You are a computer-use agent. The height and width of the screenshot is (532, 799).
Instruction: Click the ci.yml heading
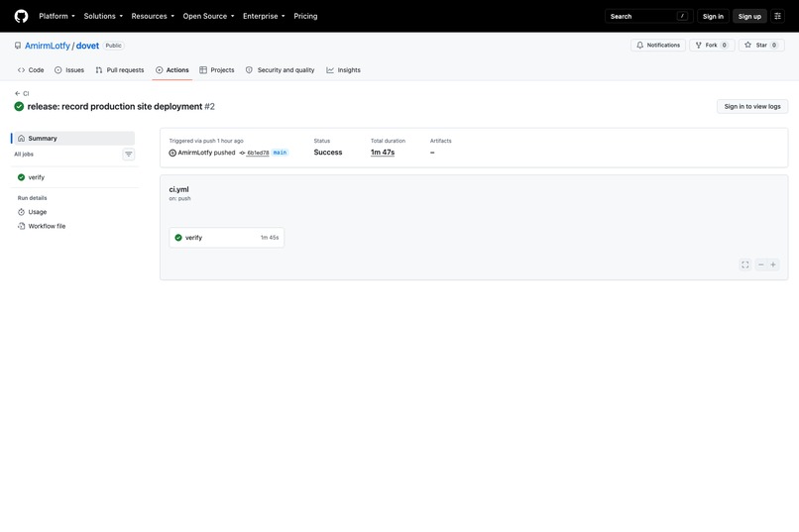click(x=178, y=189)
